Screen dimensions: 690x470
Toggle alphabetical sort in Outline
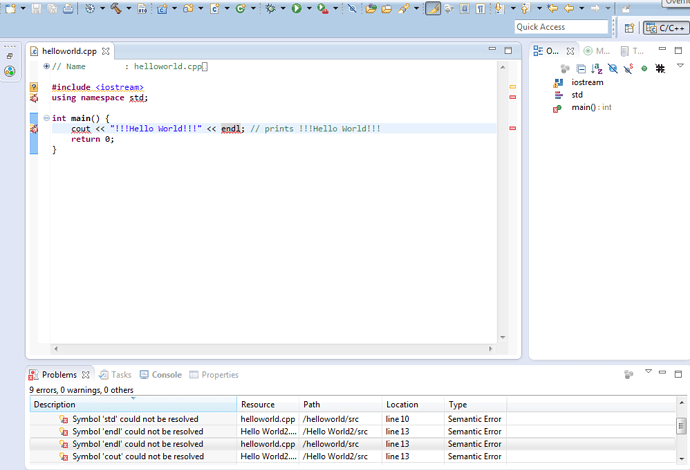click(597, 68)
